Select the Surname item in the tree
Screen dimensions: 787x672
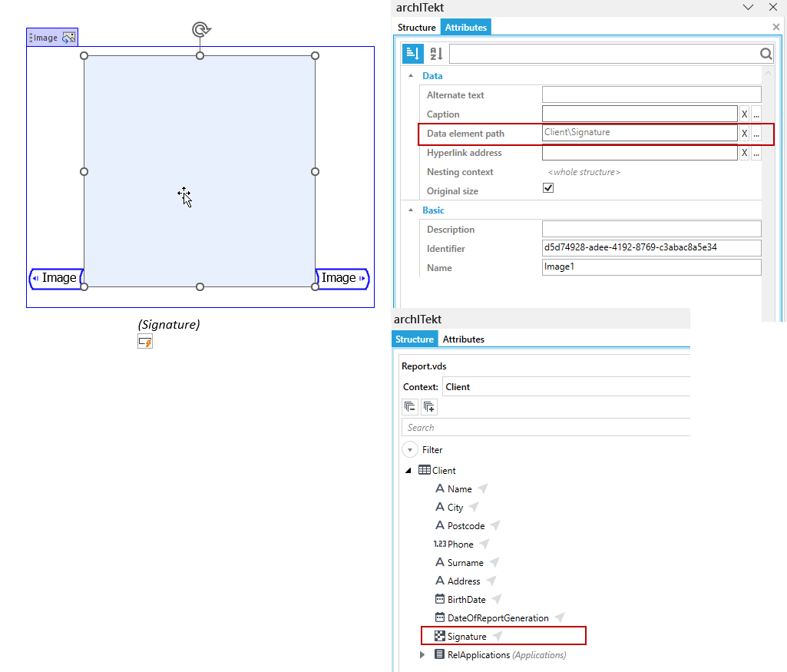465,563
